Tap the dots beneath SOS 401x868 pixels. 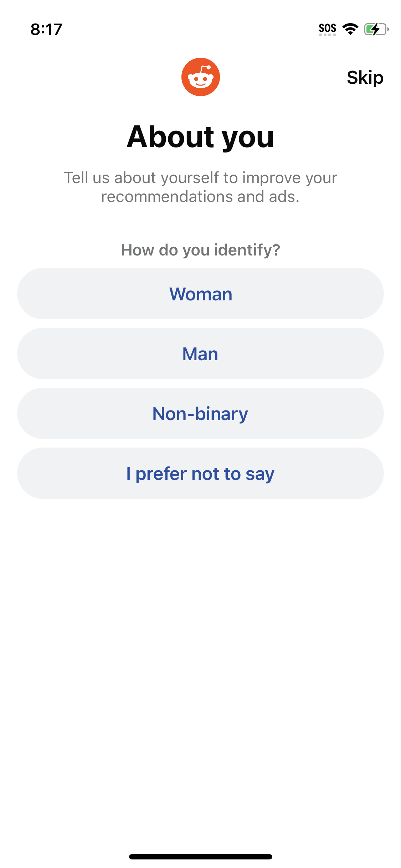pyautogui.click(x=327, y=35)
